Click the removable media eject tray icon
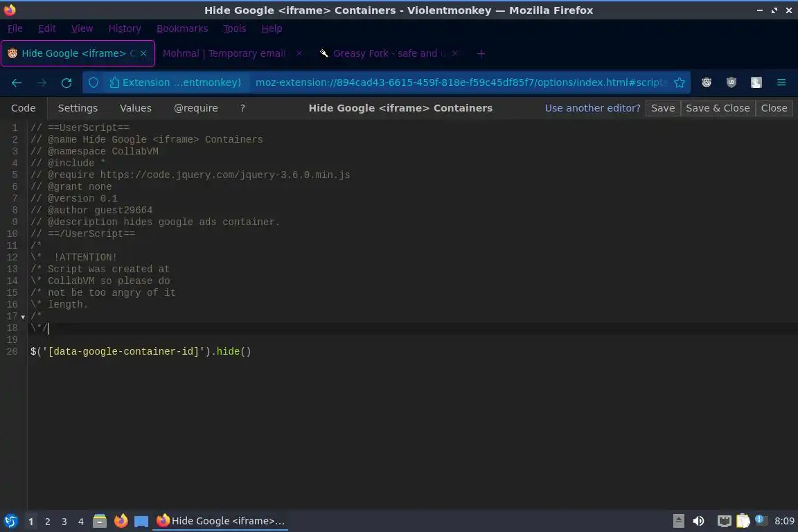Screen dimensions: 798x532 (678, 521)
